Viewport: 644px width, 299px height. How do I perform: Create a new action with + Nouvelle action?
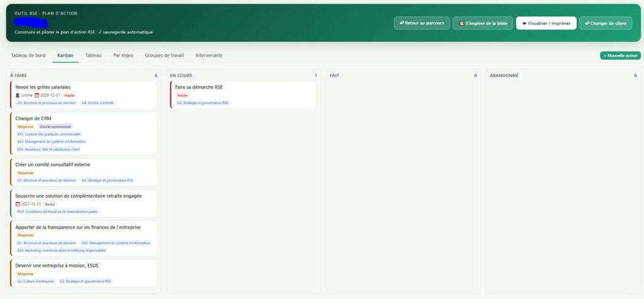click(620, 55)
